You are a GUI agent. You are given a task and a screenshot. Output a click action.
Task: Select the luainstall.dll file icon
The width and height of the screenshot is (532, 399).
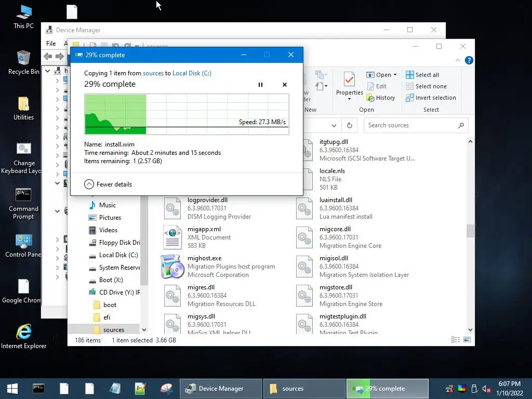(304, 208)
